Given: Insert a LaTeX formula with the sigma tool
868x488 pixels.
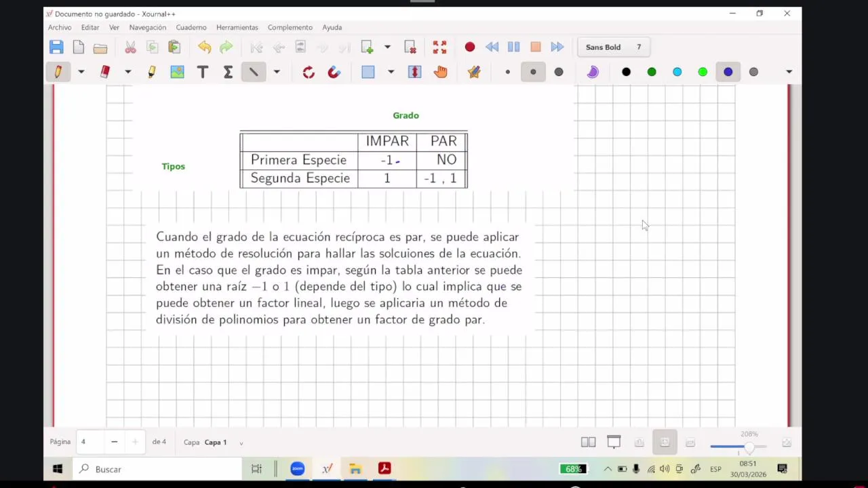Looking at the screenshot, I should 228,72.
